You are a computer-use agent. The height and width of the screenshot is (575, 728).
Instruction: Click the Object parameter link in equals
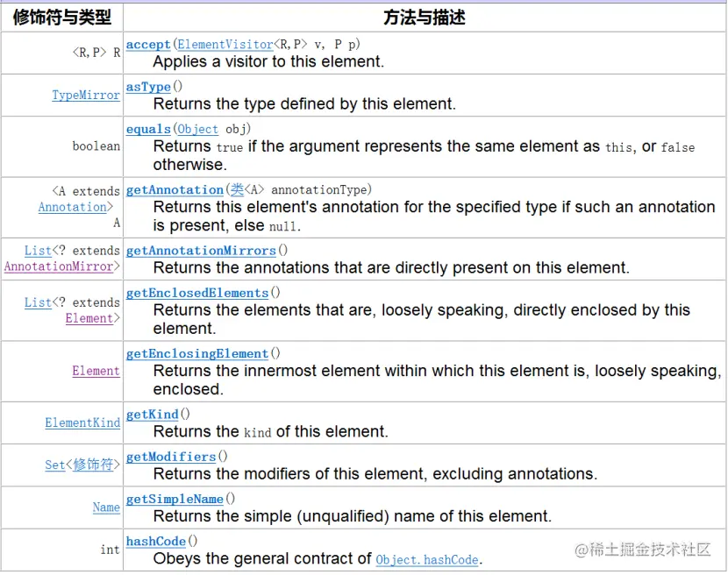point(197,129)
